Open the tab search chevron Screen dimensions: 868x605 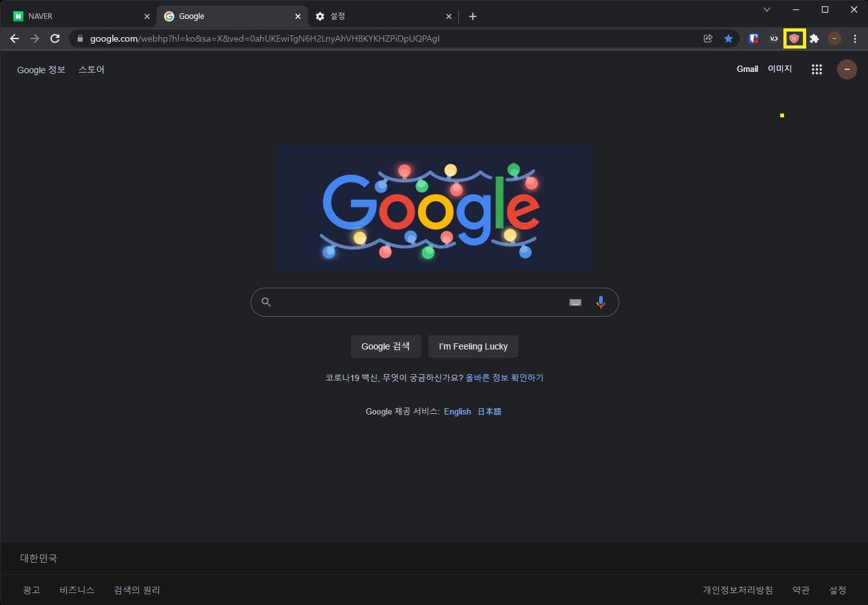click(766, 10)
